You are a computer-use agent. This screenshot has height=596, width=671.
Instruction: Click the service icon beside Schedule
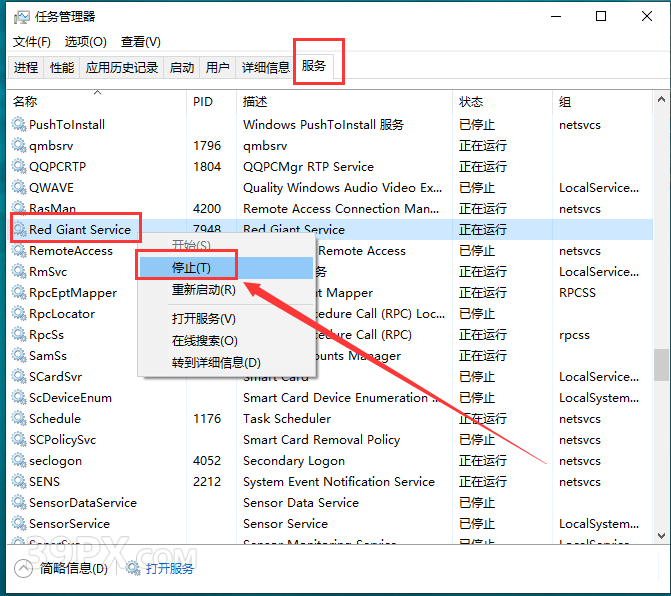pos(18,419)
